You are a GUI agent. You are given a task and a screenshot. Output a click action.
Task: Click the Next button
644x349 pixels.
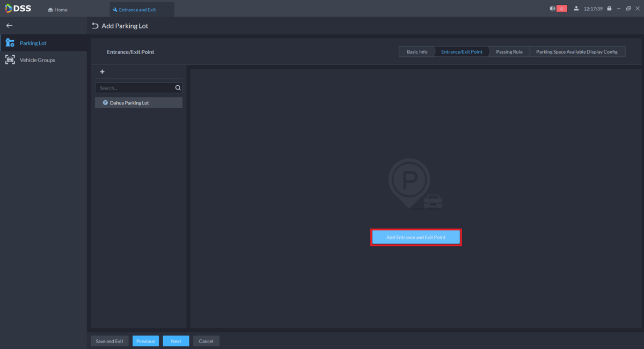[176, 341]
